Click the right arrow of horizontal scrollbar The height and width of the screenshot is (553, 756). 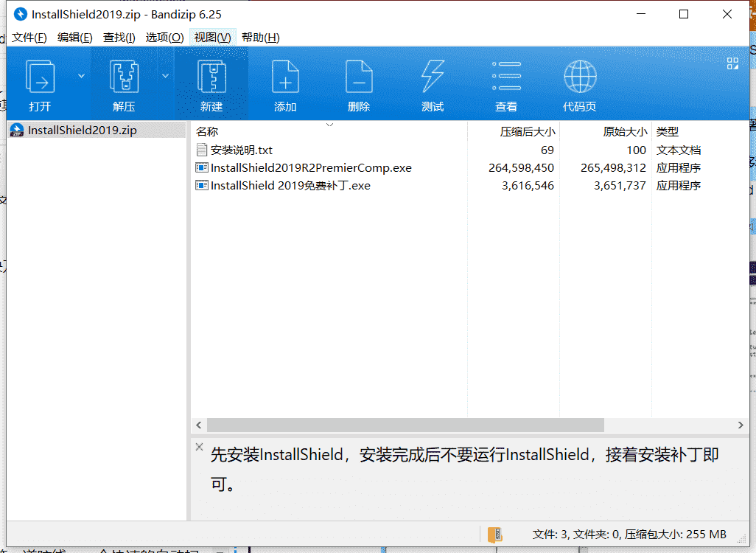[741, 425]
